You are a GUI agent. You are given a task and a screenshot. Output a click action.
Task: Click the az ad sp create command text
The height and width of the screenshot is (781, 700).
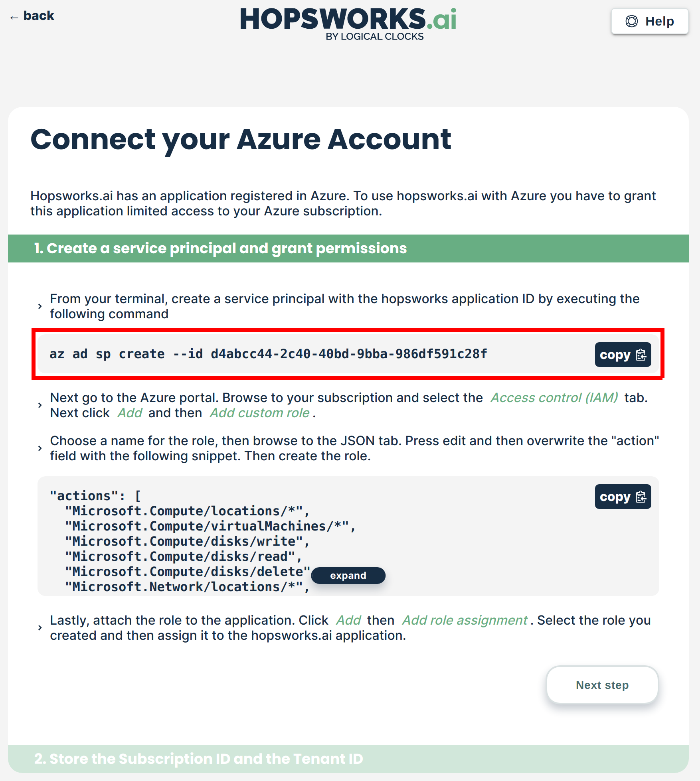268,354
